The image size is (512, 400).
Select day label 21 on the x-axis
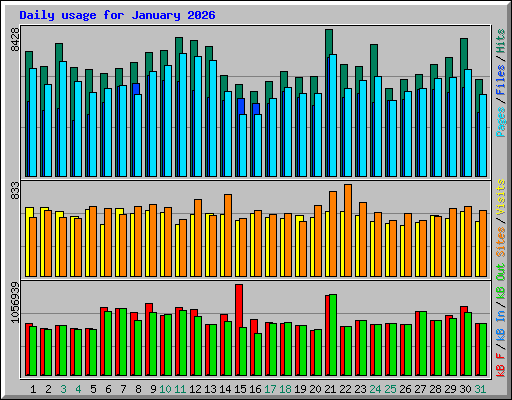tap(330, 389)
